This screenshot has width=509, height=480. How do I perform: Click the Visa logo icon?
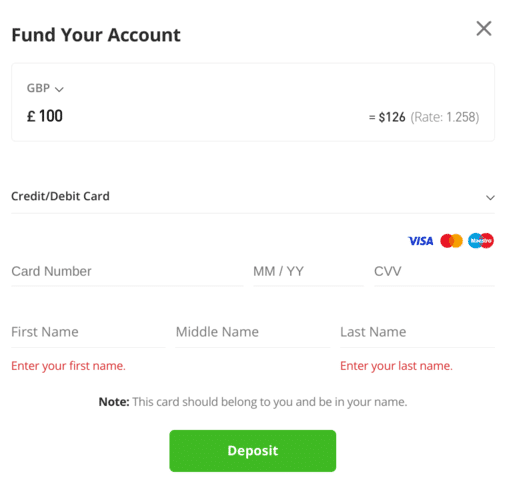tap(421, 241)
